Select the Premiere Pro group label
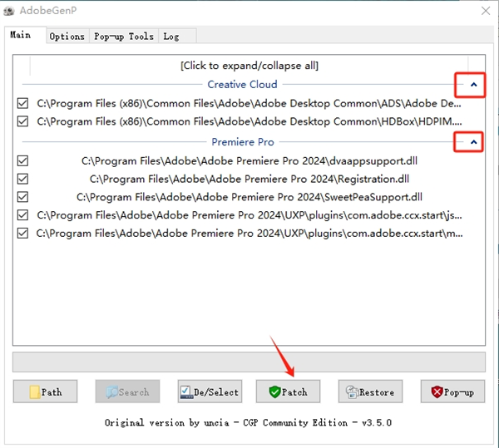The height and width of the screenshot is (448, 499). coord(243,142)
